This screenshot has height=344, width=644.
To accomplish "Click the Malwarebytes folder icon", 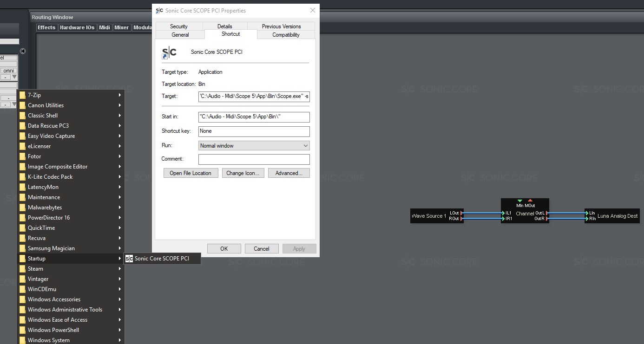I will click(x=22, y=208).
